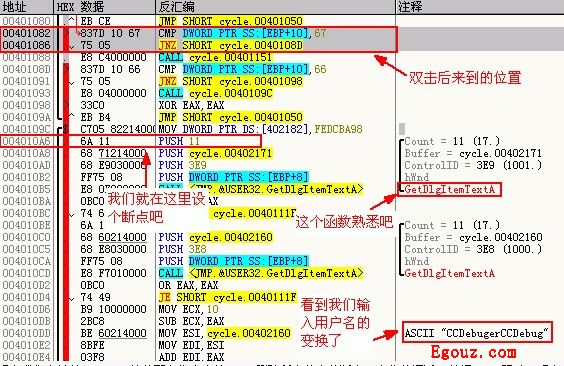Image resolution: width=564 pixels, height=366 pixels.
Task: Click the dollar-sign marker at 0040109C
Action: (x=66, y=129)
